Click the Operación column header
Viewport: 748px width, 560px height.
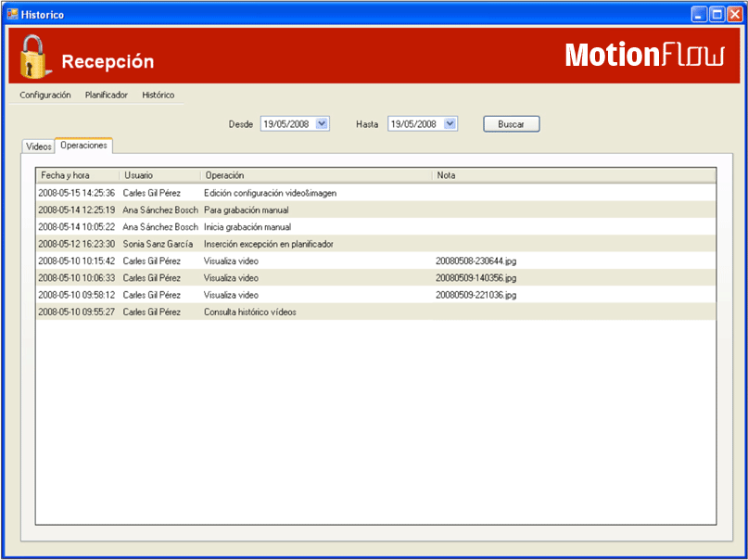click(315, 175)
